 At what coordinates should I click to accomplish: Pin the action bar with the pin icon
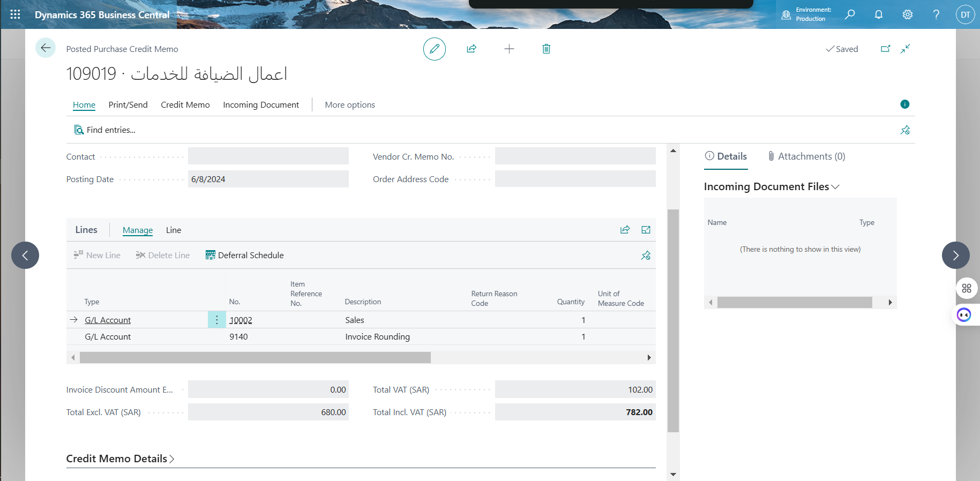(905, 130)
